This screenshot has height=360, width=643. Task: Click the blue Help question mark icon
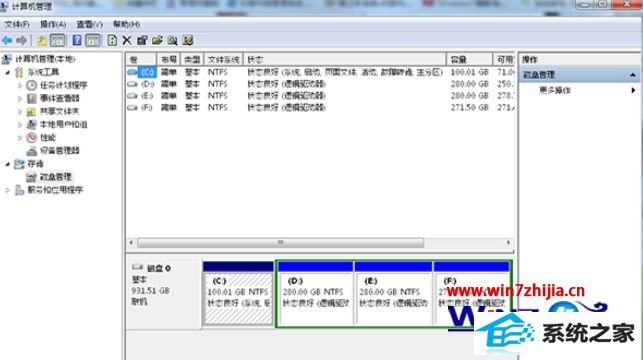point(77,40)
